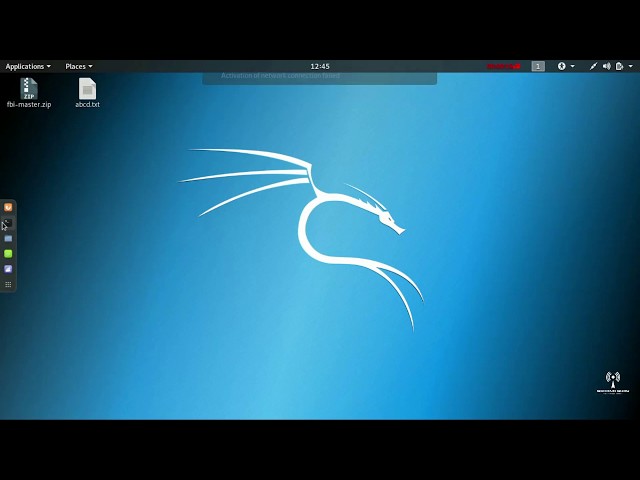Click the workspace 1 indicator

[x=538, y=66]
